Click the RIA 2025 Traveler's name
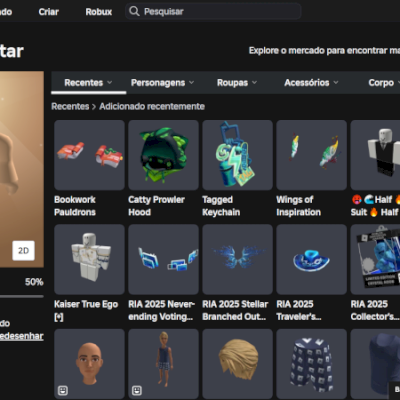This screenshot has height=400, width=400. pyautogui.click(x=299, y=310)
